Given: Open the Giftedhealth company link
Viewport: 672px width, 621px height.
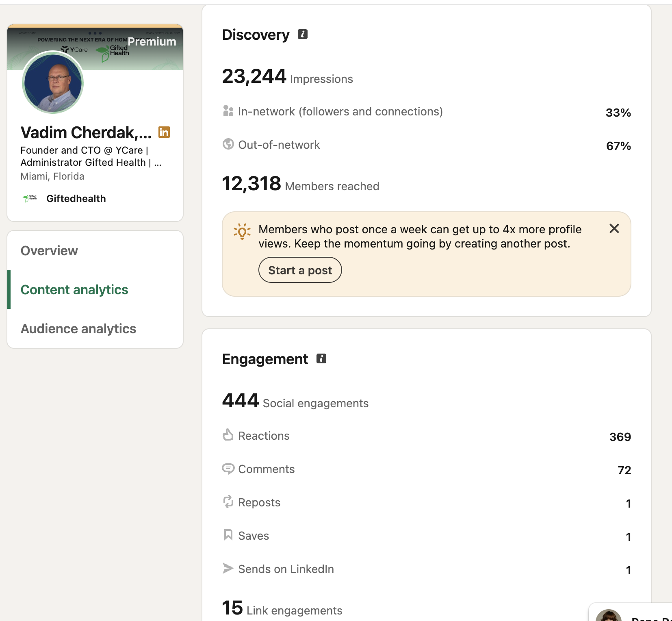Looking at the screenshot, I should (76, 198).
